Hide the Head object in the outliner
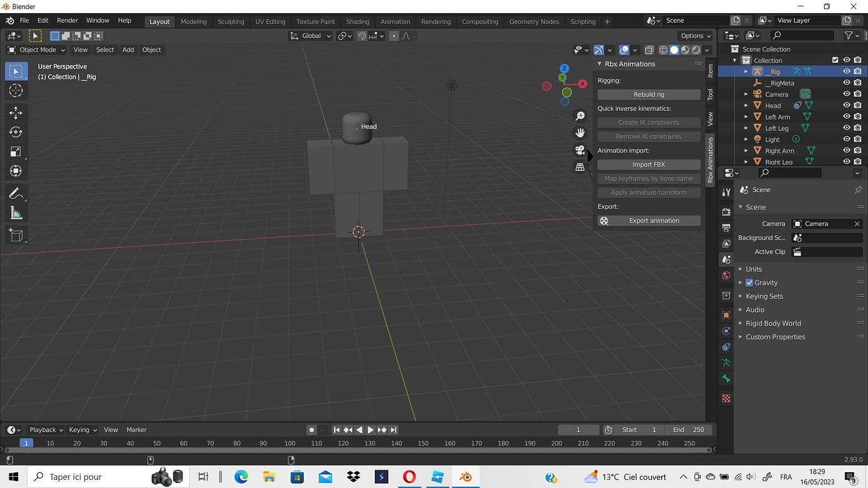Image resolution: width=868 pixels, height=488 pixels. [x=846, y=105]
